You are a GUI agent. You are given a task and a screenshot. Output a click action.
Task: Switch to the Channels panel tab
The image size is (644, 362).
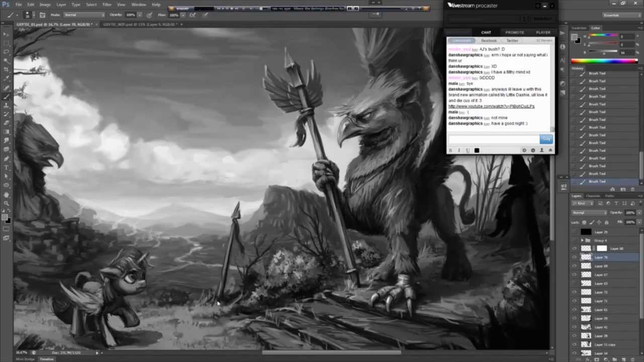[593, 196]
